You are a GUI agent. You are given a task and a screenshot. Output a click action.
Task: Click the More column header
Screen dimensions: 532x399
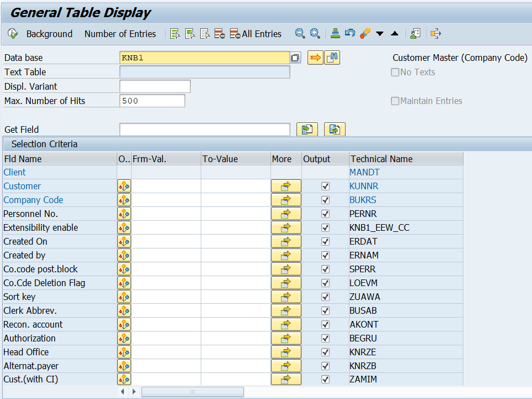pyautogui.click(x=286, y=159)
